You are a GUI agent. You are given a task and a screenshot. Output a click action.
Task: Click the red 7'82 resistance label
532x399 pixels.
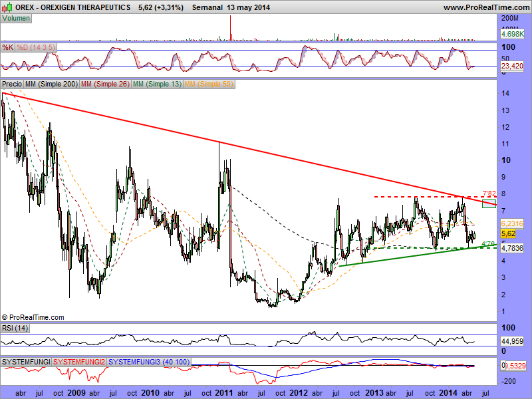tap(489, 194)
